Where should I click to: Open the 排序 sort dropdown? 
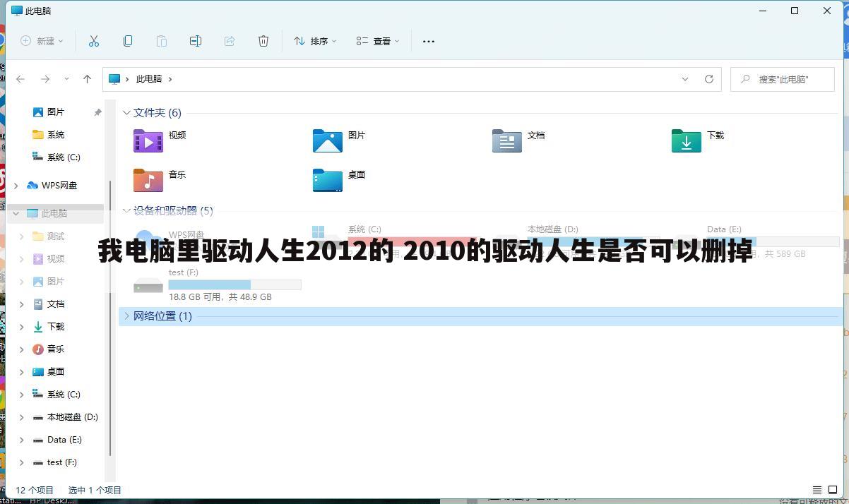[315, 41]
